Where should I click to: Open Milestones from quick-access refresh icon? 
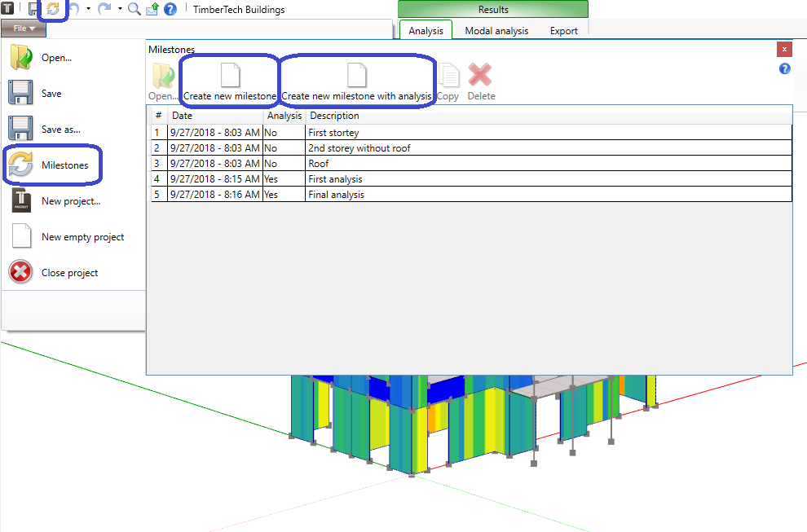tap(53, 9)
